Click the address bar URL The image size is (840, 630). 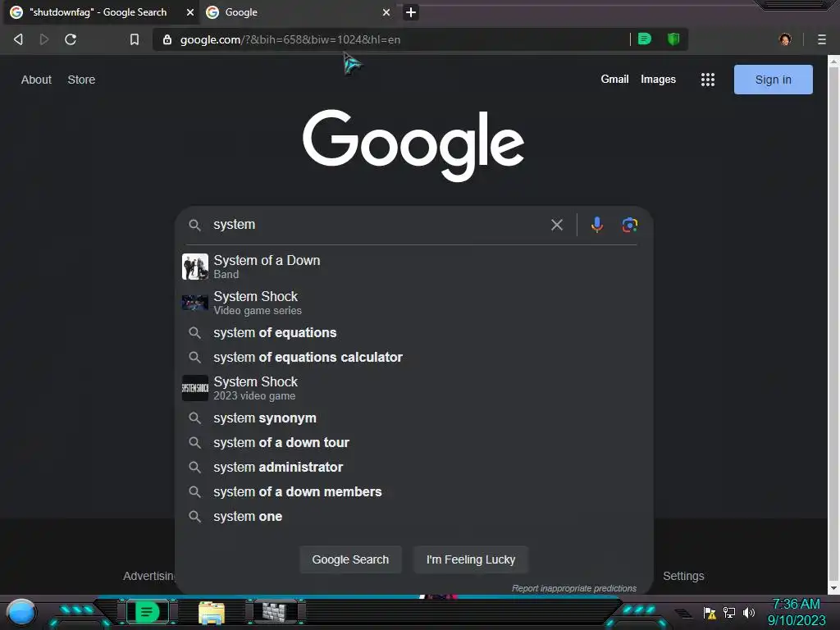(x=290, y=39)
